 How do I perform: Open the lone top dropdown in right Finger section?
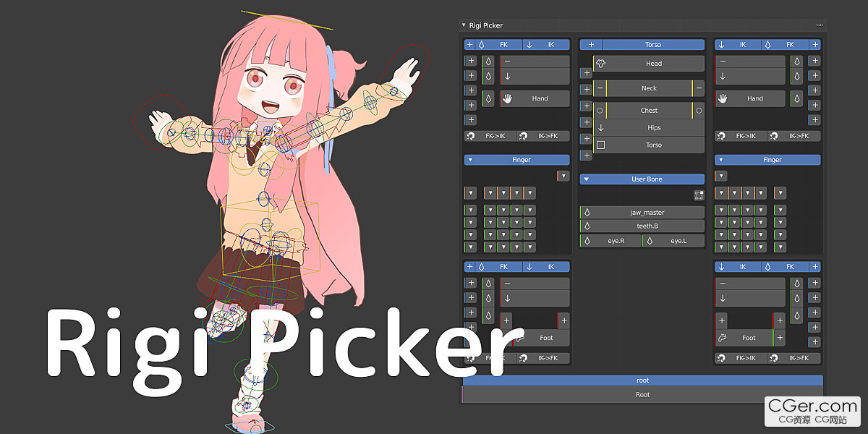tap(721, 176)
